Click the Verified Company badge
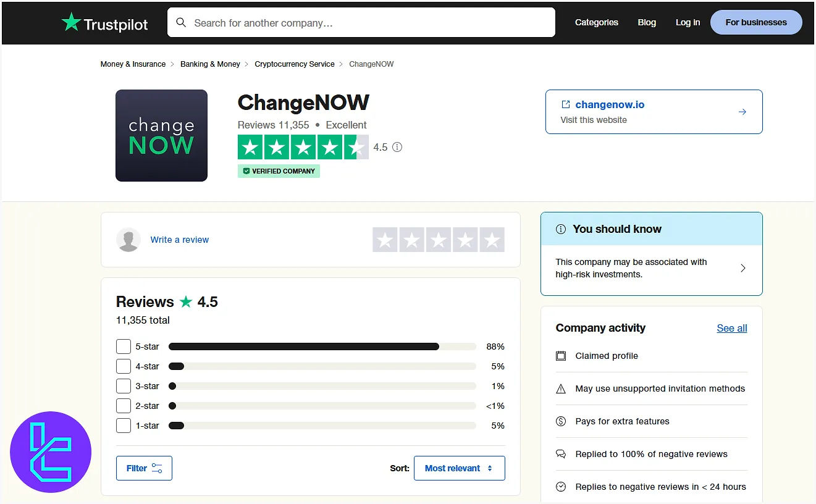The width and height of the screenshot is (816, 504). [279, 171]
